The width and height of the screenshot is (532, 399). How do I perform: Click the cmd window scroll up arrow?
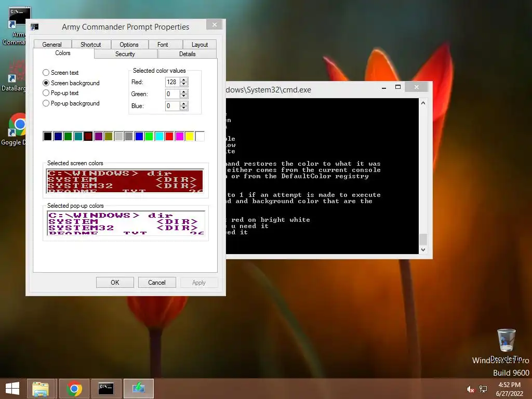coord(423,103)
